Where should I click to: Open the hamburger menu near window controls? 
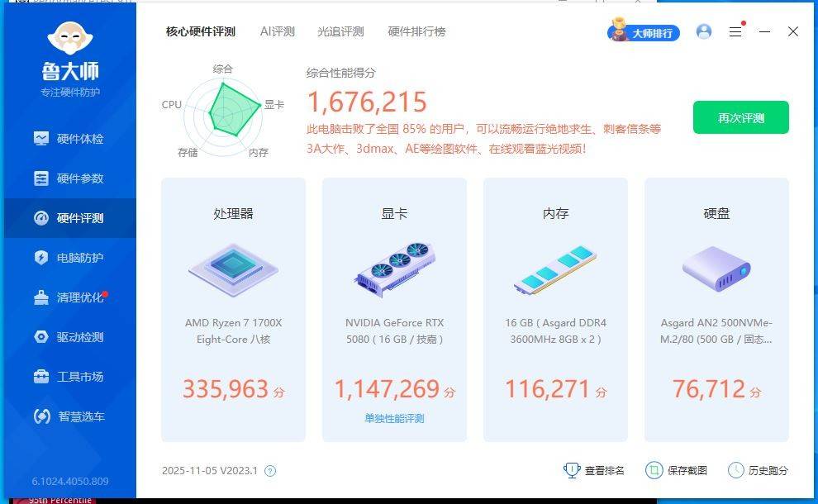click(x=735, y=31)
